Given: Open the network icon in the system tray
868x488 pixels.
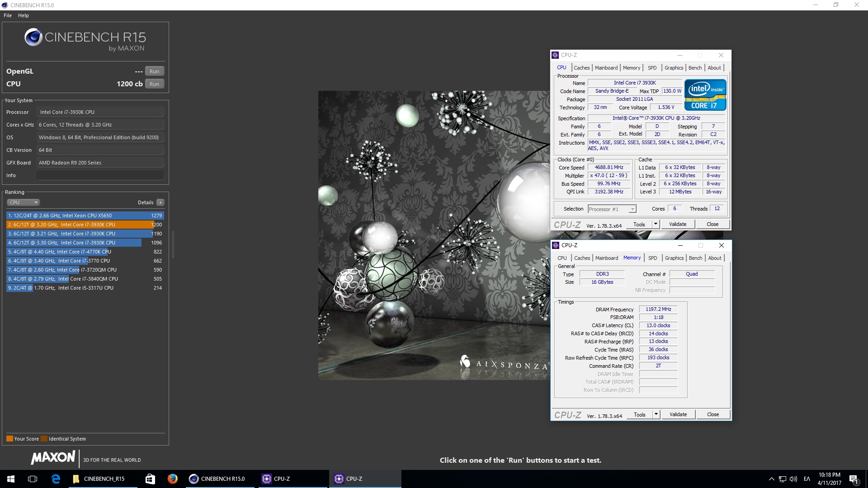Looking at the screenshot, I should (782, 479).
